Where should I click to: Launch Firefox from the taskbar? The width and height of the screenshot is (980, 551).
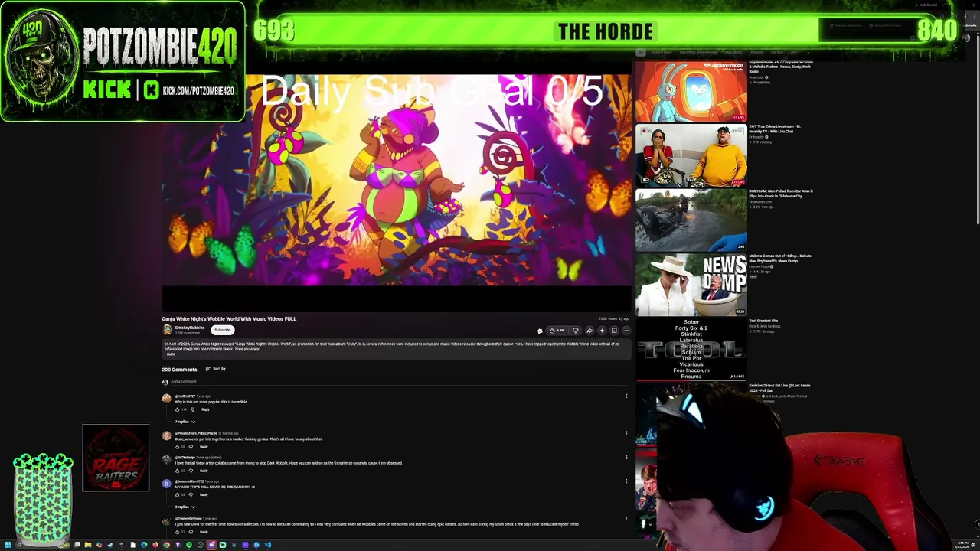[x=155, y=545]
